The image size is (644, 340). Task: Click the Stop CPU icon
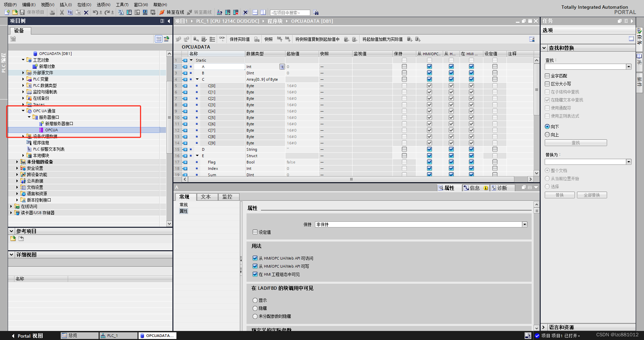[236, 12]
